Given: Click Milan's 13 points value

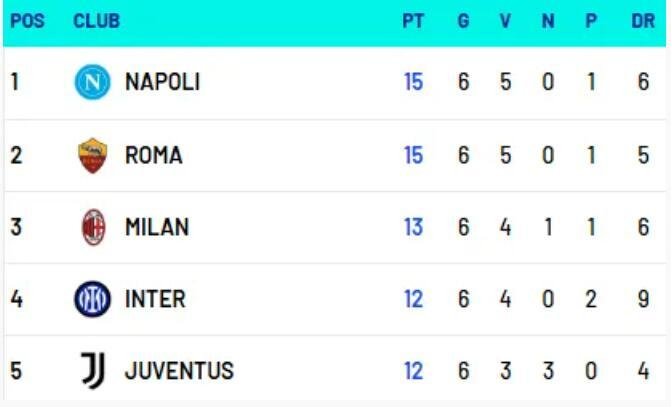Looking at the screenshot, I should pos(413,227).
